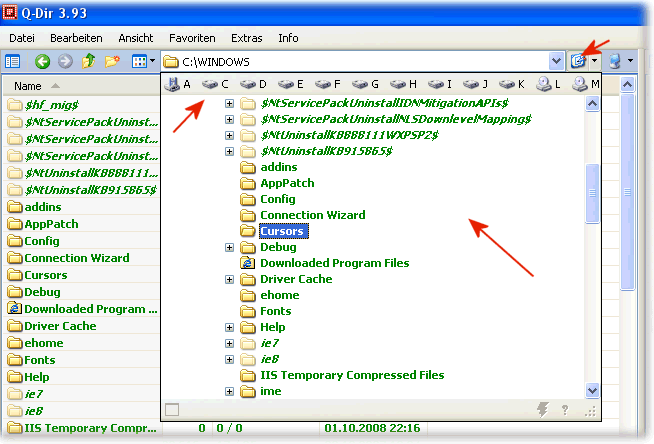
Task: Select optical drive L
Action: 548,85
